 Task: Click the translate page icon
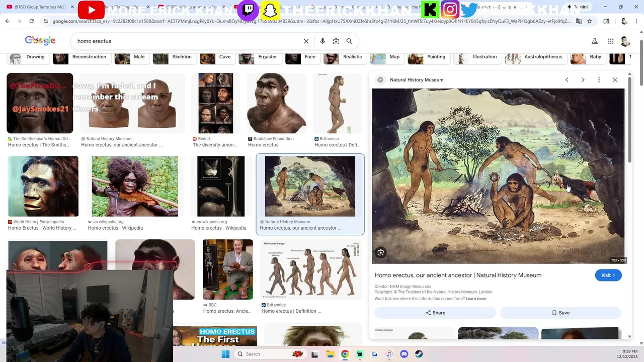click(579, 21)
